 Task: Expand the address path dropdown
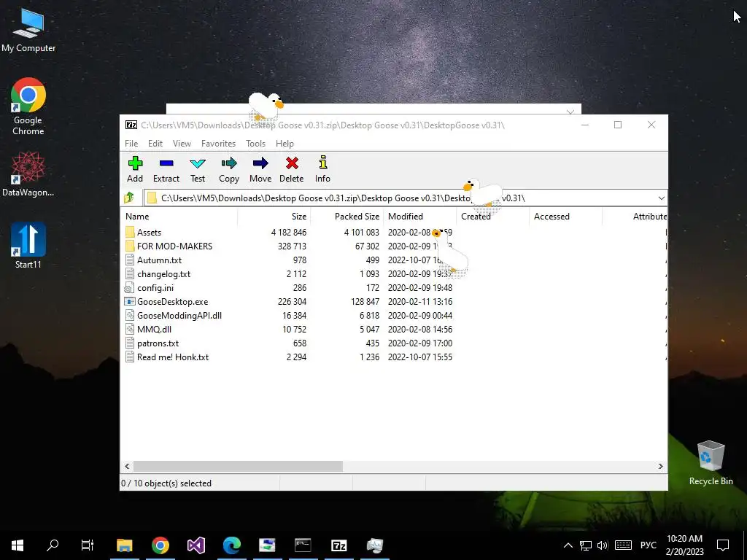661,198
